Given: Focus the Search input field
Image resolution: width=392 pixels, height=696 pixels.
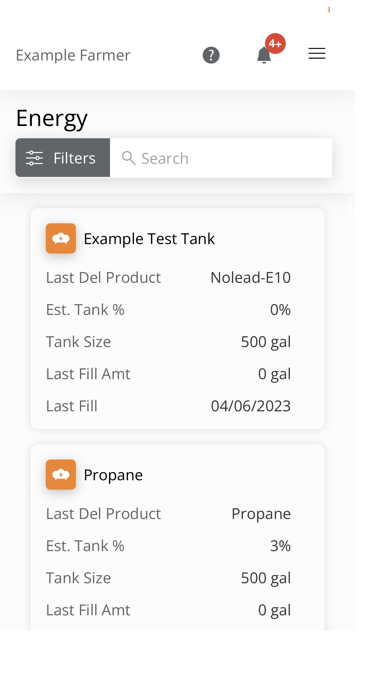Looking at the screenshot, I should (x=221, y=158).
